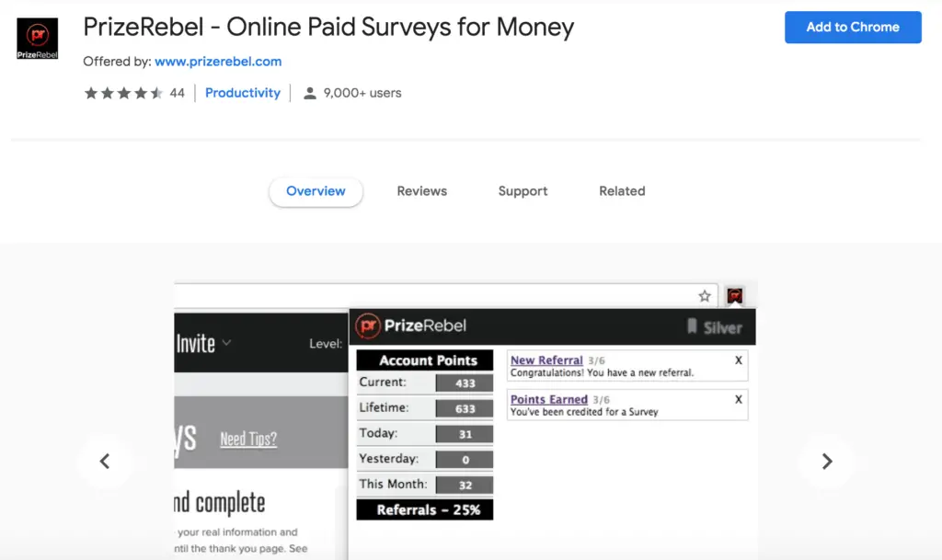Go to the Related tab
The height and width of the screenshot is (560, 942).
pos(622,191)
